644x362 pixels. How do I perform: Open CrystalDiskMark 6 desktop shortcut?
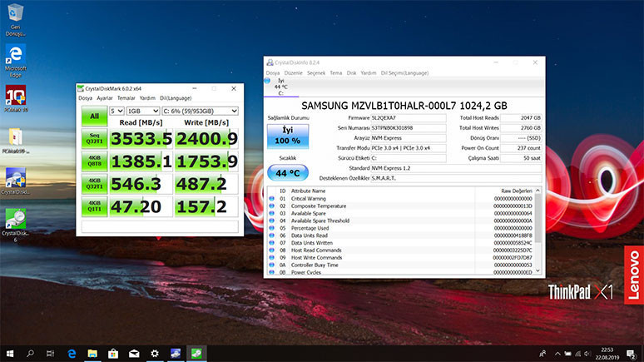(15, 226)
